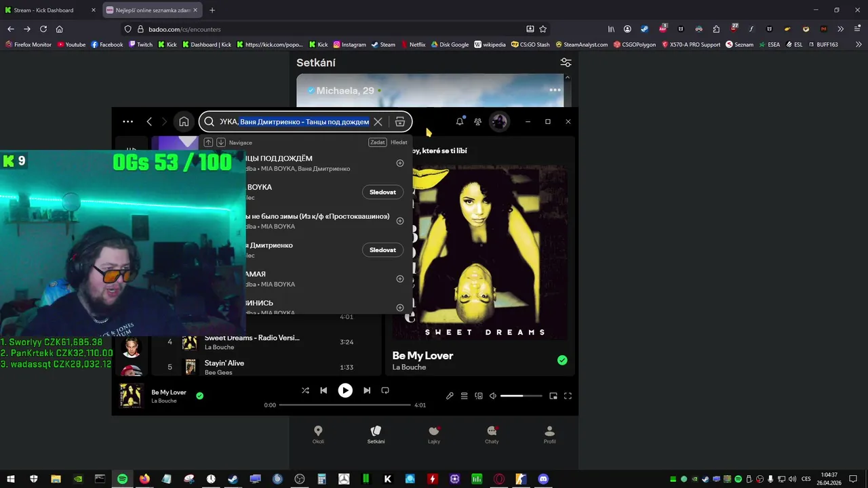The width and height of the screenshot is (868, 488).
Task: Open lyrics microphone icon
Action: [450, 396]
